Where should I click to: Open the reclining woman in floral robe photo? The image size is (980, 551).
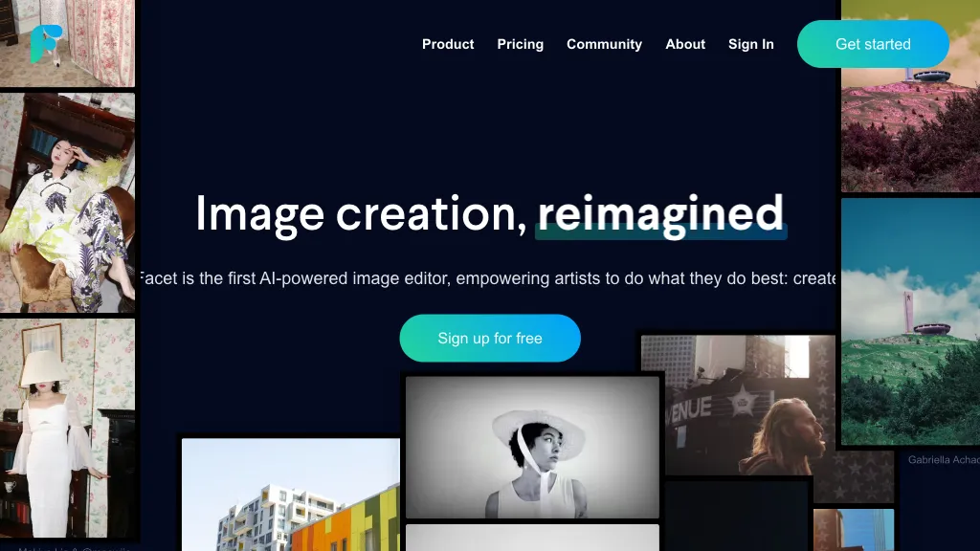[x=68, y=203]
